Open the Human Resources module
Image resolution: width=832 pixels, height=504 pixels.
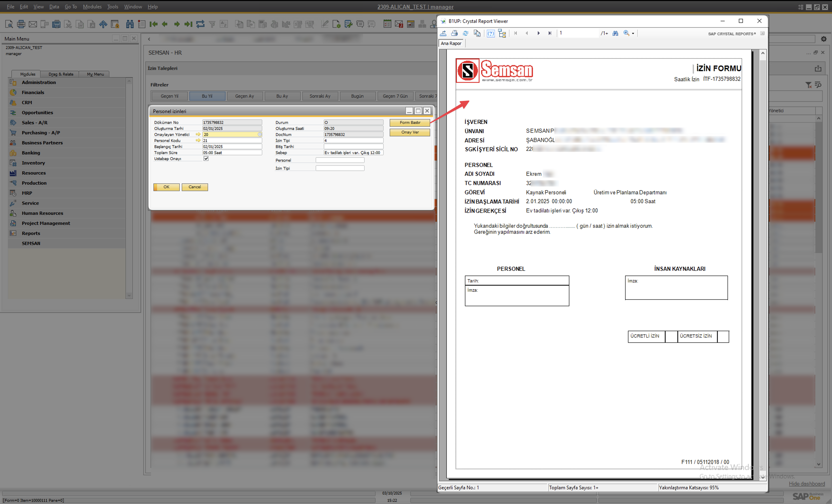pos(42,213)
